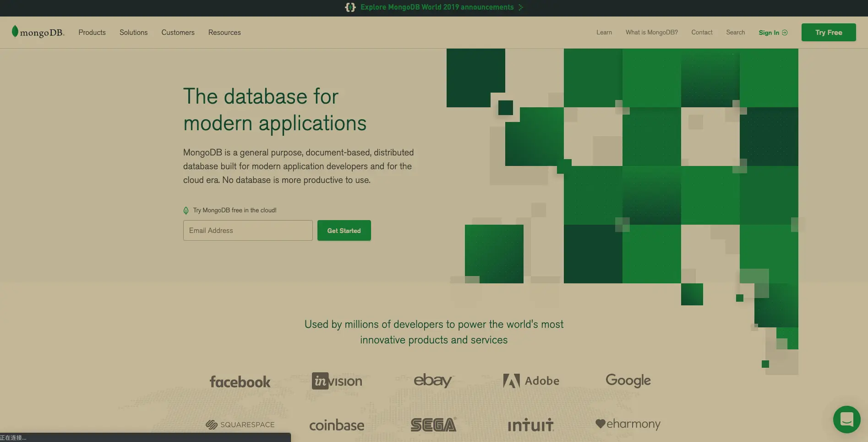Viewport: 868px width, 442px height.
Task: Open the Products menu
Action: pyautogui.click(x=92, y=33)
